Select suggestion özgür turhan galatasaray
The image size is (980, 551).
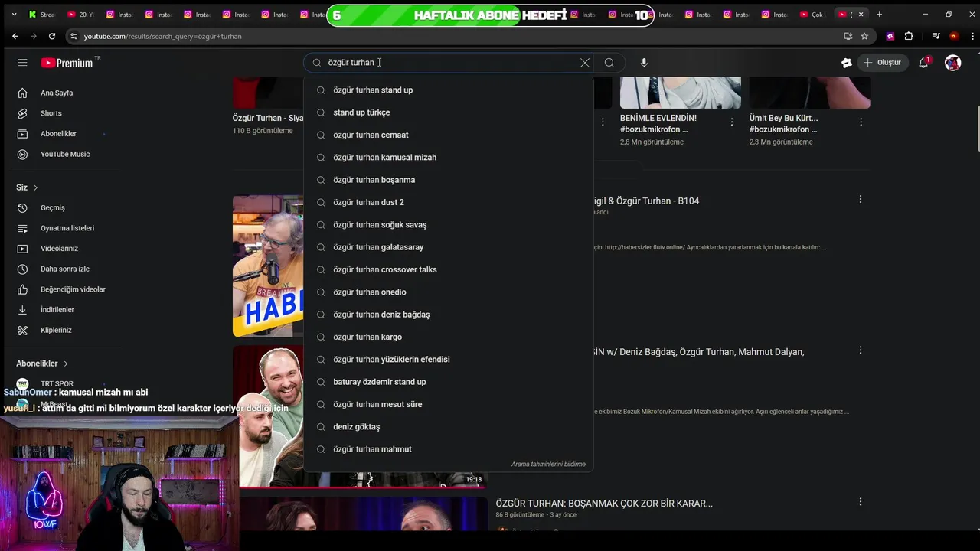point(448,247)
